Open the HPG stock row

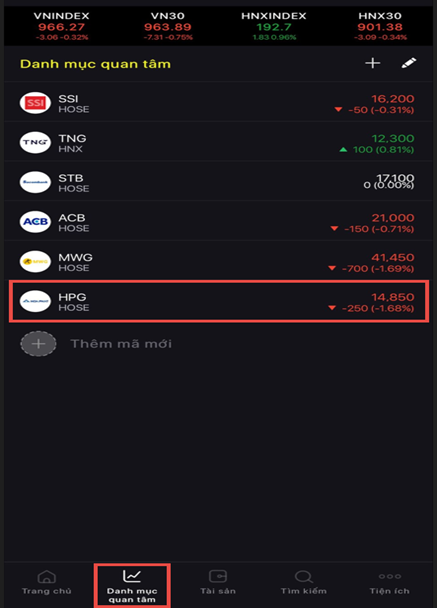pyautogui.click(x=219, y=301)
